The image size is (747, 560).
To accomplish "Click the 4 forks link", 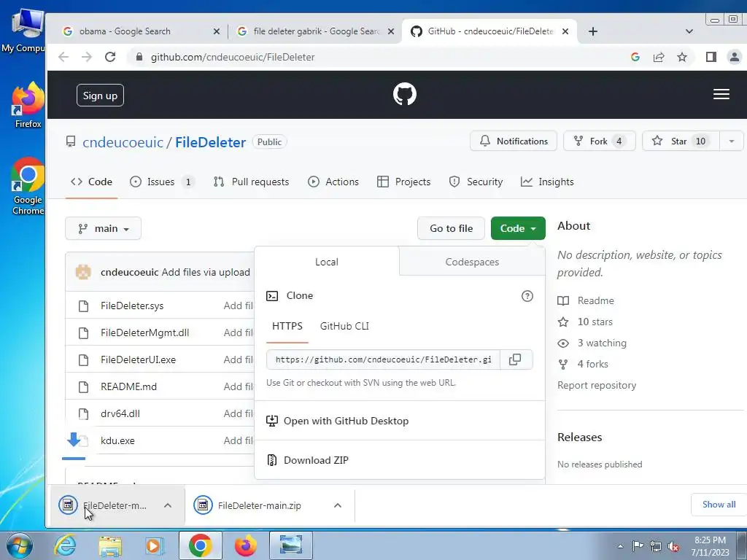I will tap(583, 365).
